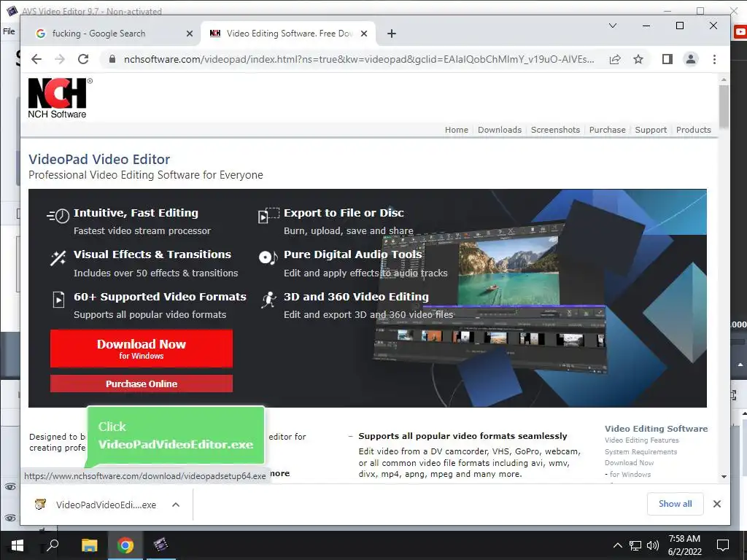Image resolution: width=747 pixels, height=560 pixels.
Task: Open the System Requirements link
Action: [640, 451]
